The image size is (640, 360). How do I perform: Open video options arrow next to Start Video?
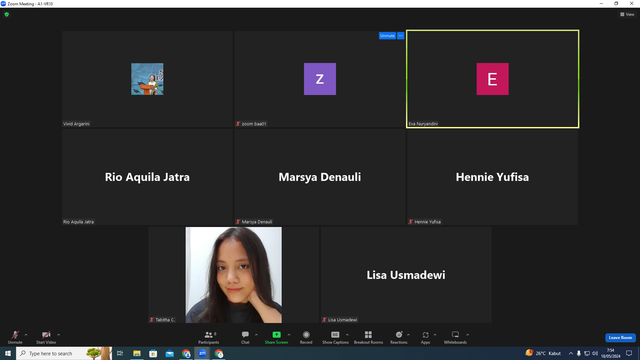point(59,335)
